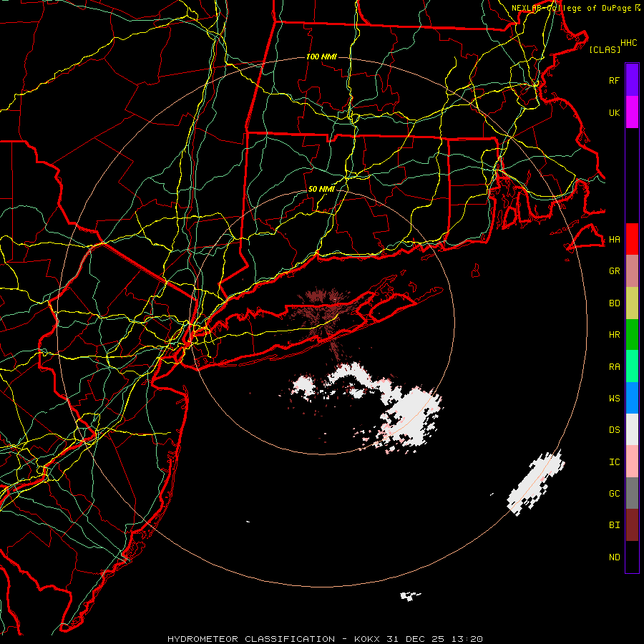The height and width of the screenshot is (644, 644).
Task: Click the HR legend label
Action: click(615, 335)
